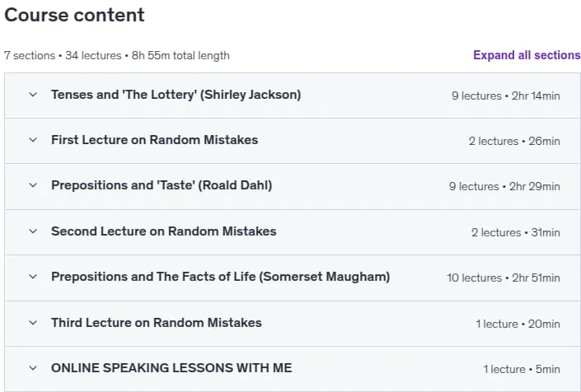This screenshot has width=581, height=392.
Task: Click chevron arrow next to Prepositions and 'Taste'
Action: coord(33,185)
